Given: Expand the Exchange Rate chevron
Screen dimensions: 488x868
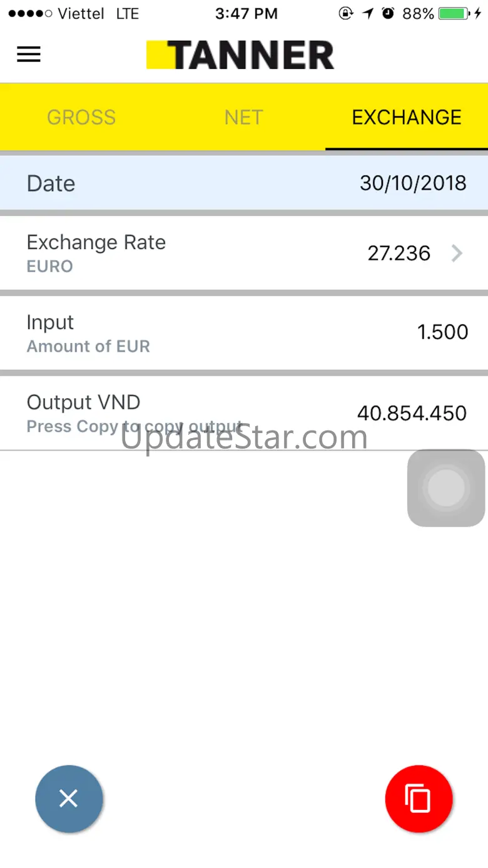Looking at the screenshot, I should (457, 253).
